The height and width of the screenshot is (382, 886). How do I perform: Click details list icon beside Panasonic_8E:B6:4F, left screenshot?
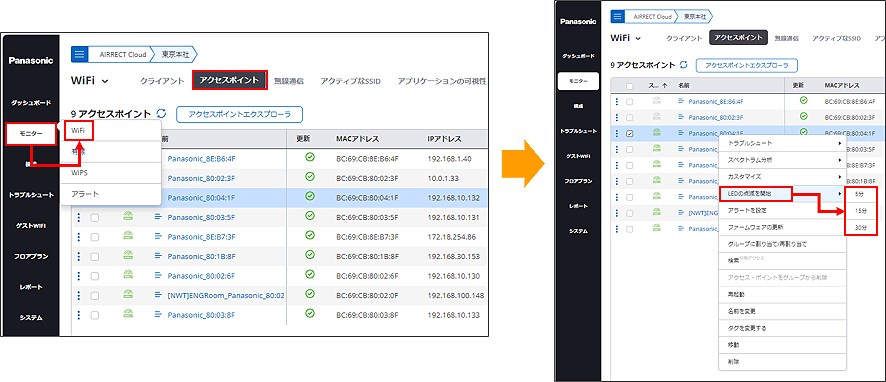(158, 159)
